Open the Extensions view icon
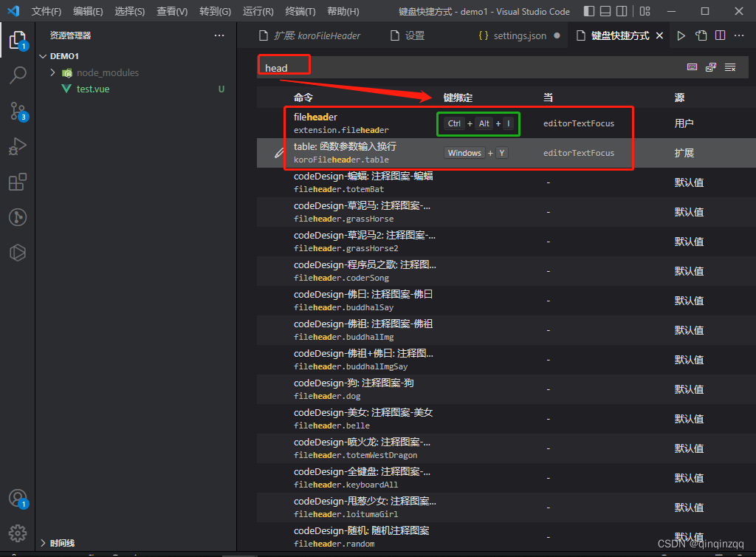This screenshot has height=557, width=756. click(x=18, y=182)
